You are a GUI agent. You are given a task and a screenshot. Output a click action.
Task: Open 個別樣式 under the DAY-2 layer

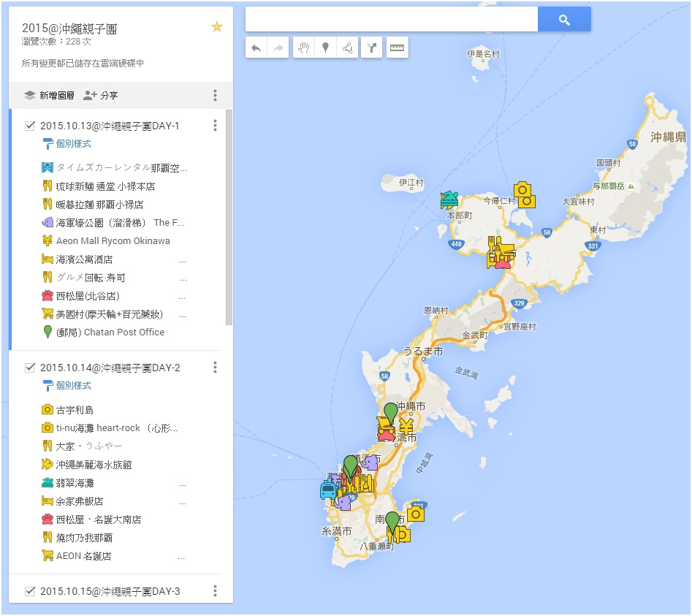click(x=73, y=386)
